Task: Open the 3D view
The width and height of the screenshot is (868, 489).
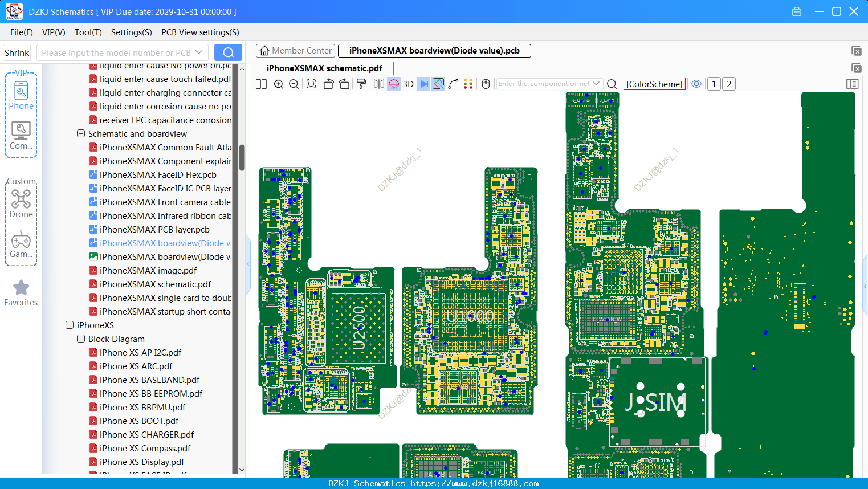Action: pyautogui.click(x=408, y=84)
